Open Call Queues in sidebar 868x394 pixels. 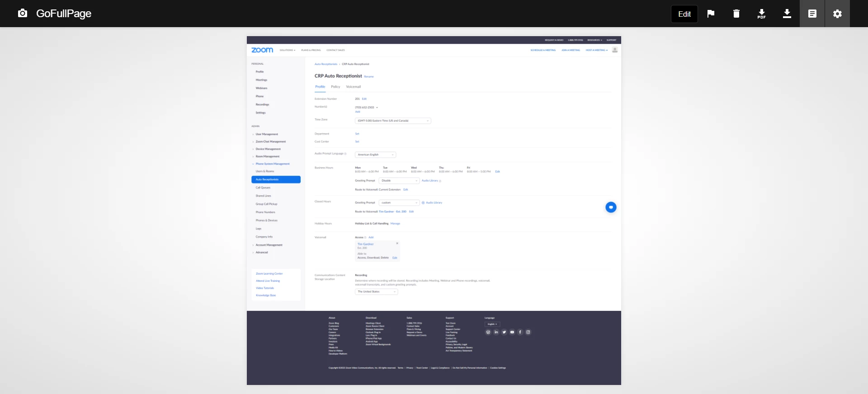click(x=263, y=188)
